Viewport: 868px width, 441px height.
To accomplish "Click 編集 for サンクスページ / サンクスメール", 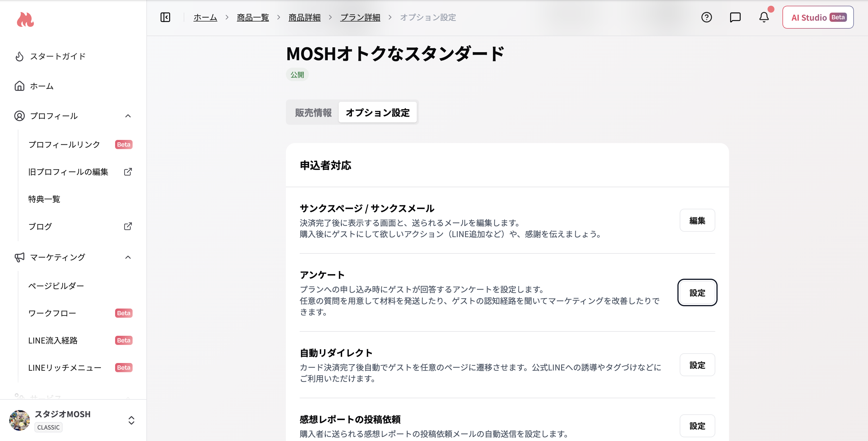I will coord(697,220).
